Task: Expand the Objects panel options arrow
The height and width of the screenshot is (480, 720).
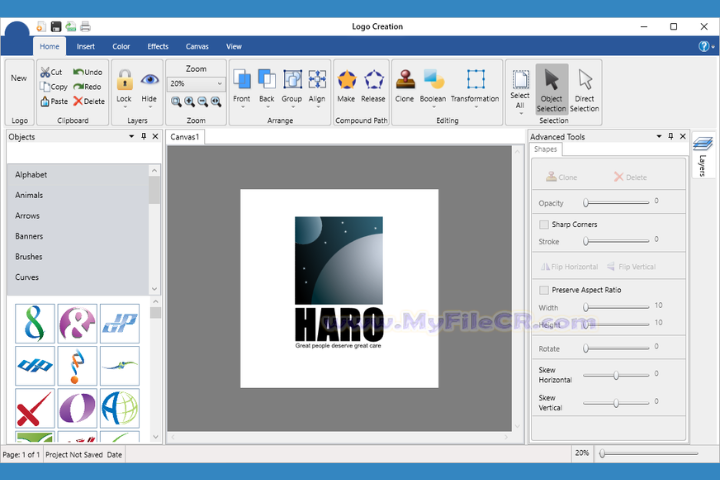Action: pos(131,136)
